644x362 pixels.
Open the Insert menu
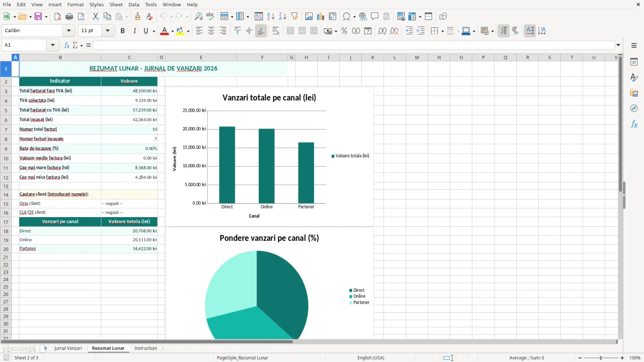pyautogui.click(x=55, y=4)
